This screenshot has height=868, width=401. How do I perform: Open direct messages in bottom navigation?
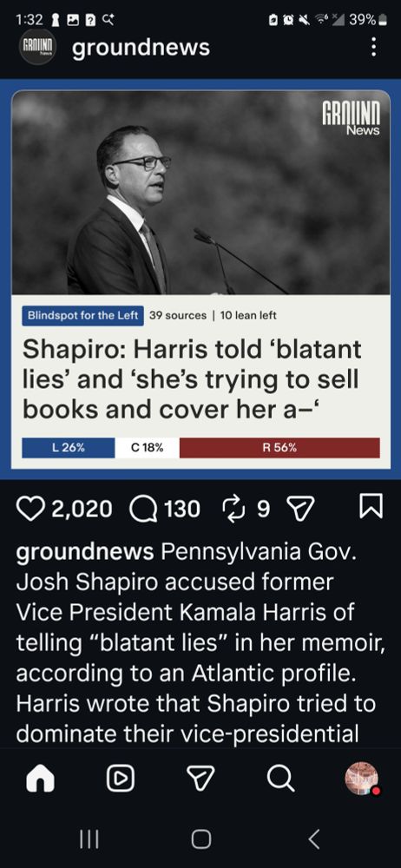[x=200, y=779]
